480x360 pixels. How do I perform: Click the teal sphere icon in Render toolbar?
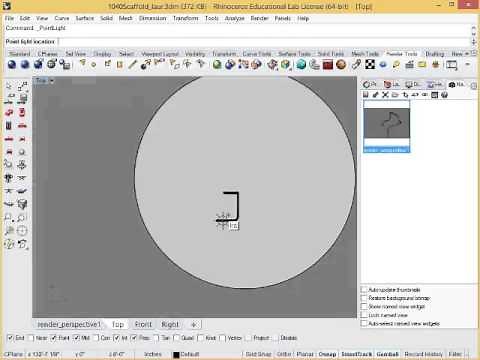[x=301, y=64]
